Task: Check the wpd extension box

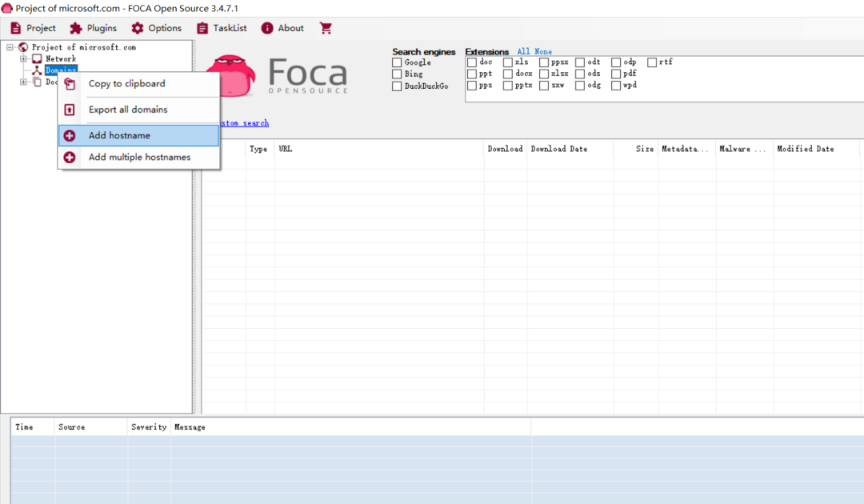Action: click(616, 86)
